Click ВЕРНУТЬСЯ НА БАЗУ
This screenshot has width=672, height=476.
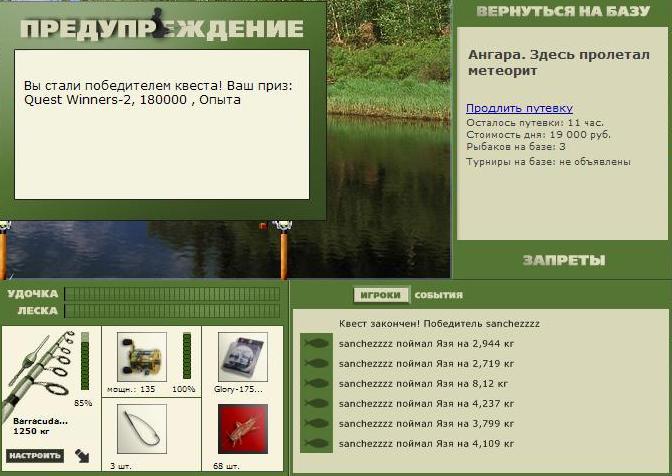pyautogui.click(x=563, y=11)
